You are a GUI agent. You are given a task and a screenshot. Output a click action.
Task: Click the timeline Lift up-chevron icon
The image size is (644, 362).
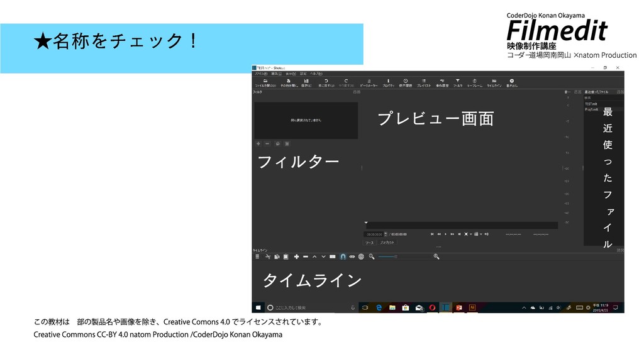coord(314,256)
